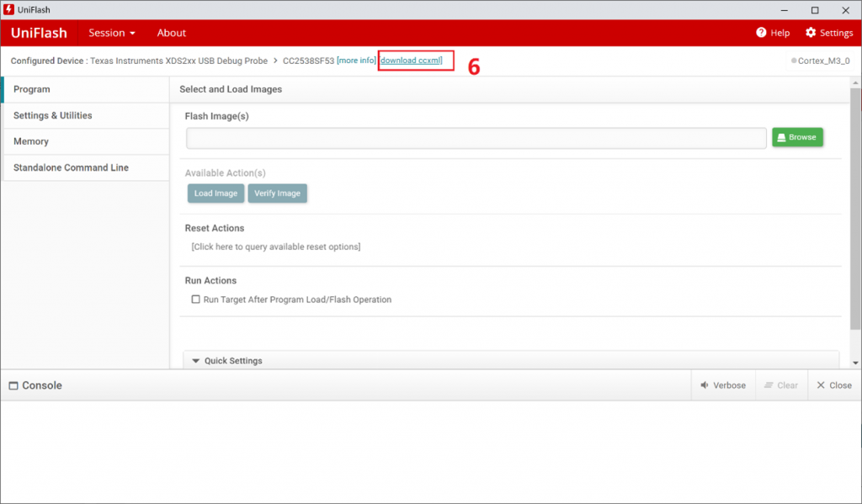This screenshot has height=504, width=862.
Task: Open Settings & Utilities section
Action: (x=86, y=115)
